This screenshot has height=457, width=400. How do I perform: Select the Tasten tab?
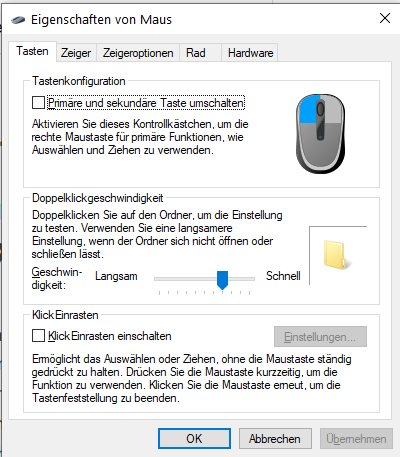click(x=32, y=51)
